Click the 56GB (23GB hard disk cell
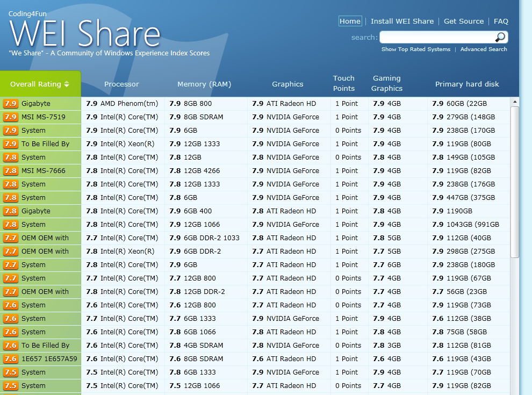 (x=469, y=291)
